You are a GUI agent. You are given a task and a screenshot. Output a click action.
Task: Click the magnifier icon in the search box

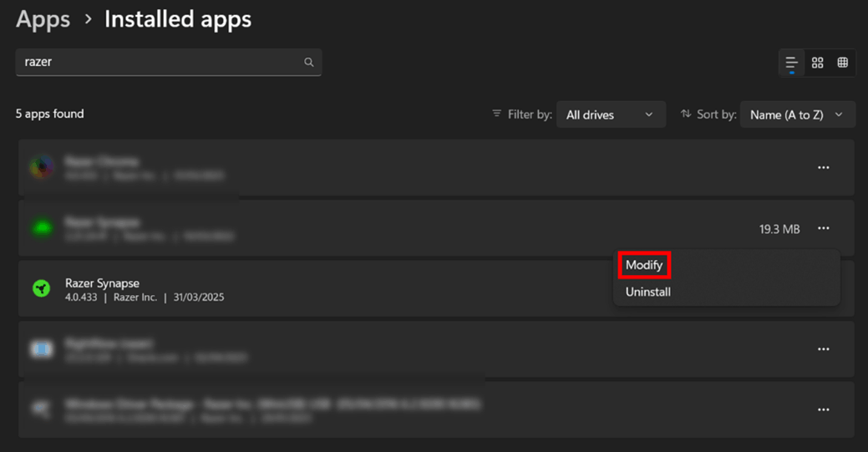click(309, 62)
